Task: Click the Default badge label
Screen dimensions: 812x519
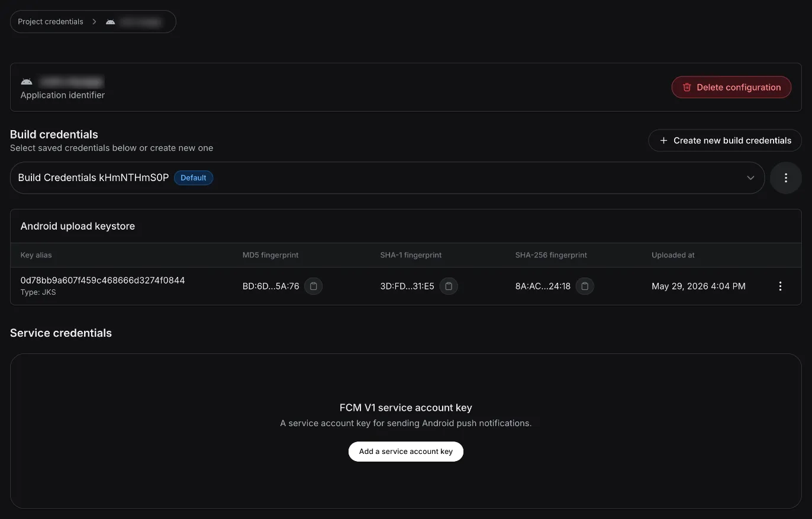Action: pyautogui.click(x=194, y=178)
